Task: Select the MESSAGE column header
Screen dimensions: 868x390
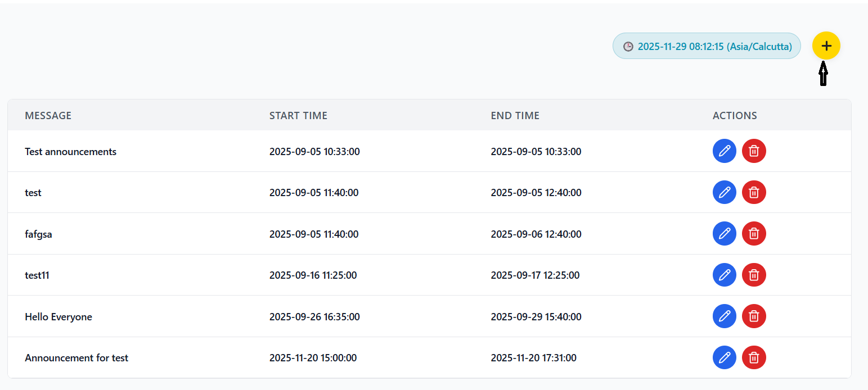Action: [x=48, y=115]
